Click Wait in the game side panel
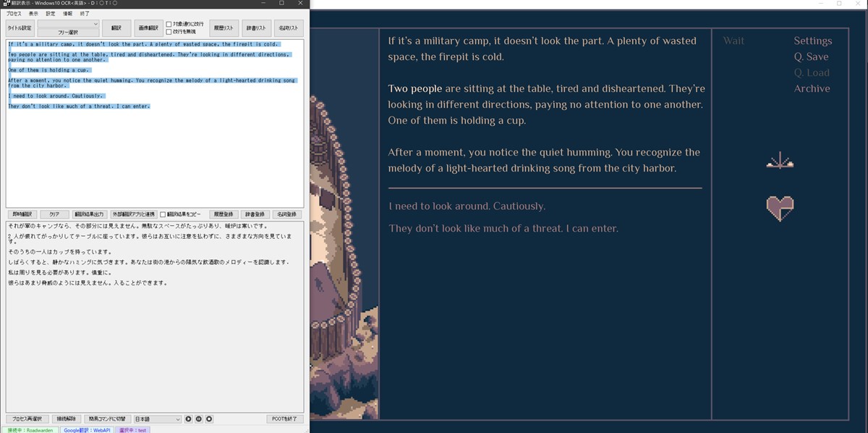Screen dimensions: 868x433 point(733,41)
